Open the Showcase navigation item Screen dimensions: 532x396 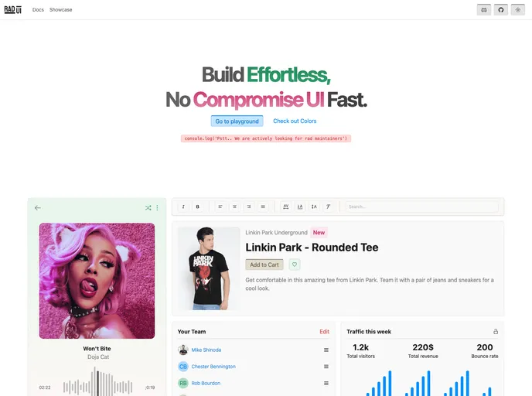pos(61,10)
